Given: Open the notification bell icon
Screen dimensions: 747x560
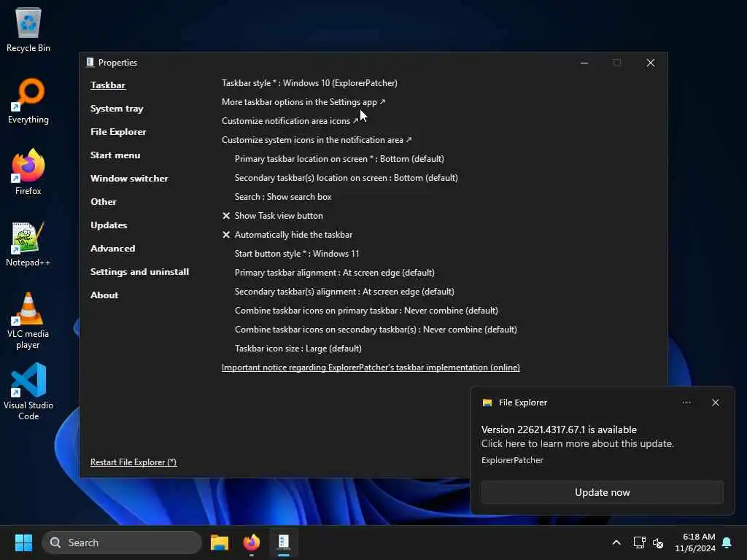Looking at the screenshot, I should [727, 542].
